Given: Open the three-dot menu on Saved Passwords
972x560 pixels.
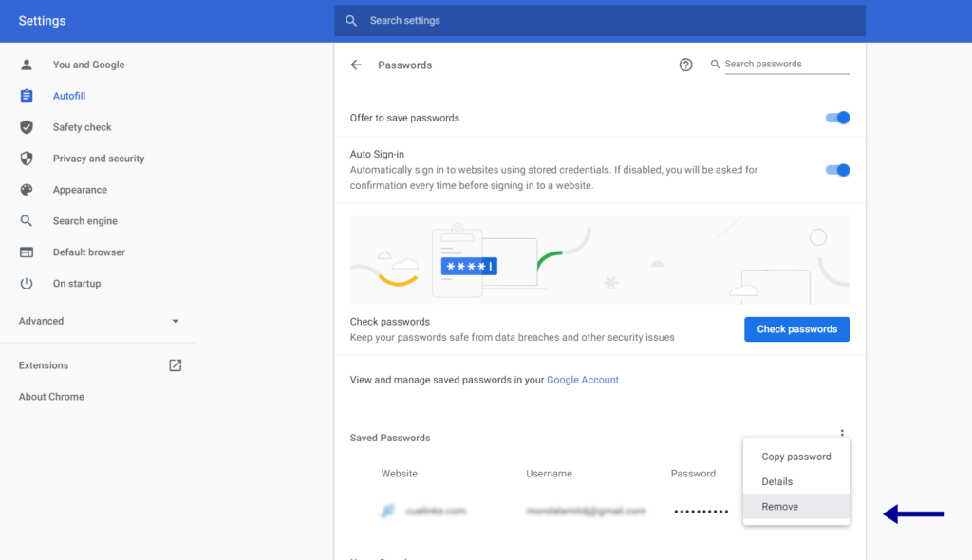Looking at the screenshot, I should click(842, 432).
